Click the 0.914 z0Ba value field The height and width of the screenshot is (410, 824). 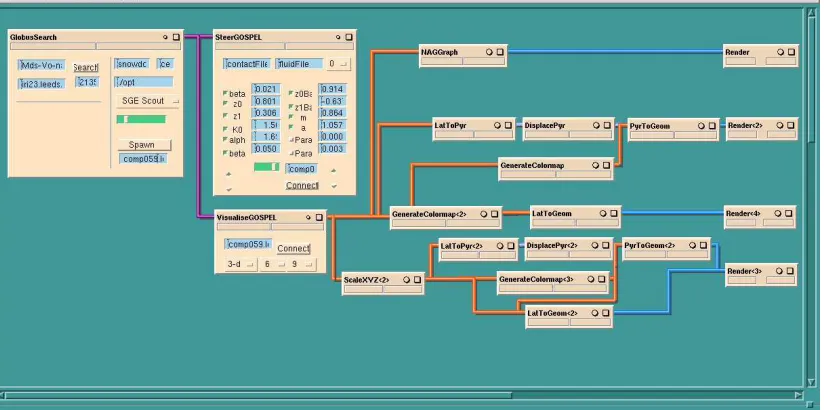333,89
